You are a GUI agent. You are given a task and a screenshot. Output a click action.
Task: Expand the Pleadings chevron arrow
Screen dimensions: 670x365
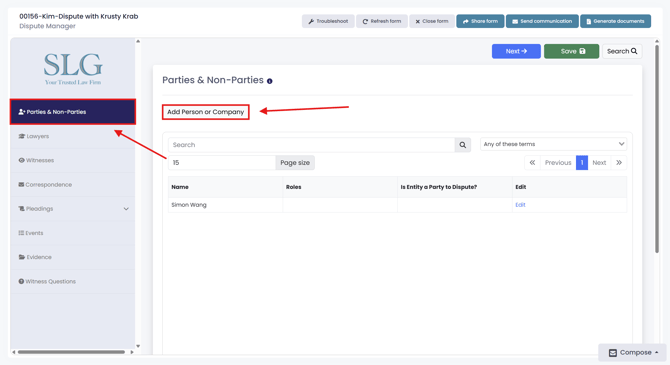(x=126, y=209)
